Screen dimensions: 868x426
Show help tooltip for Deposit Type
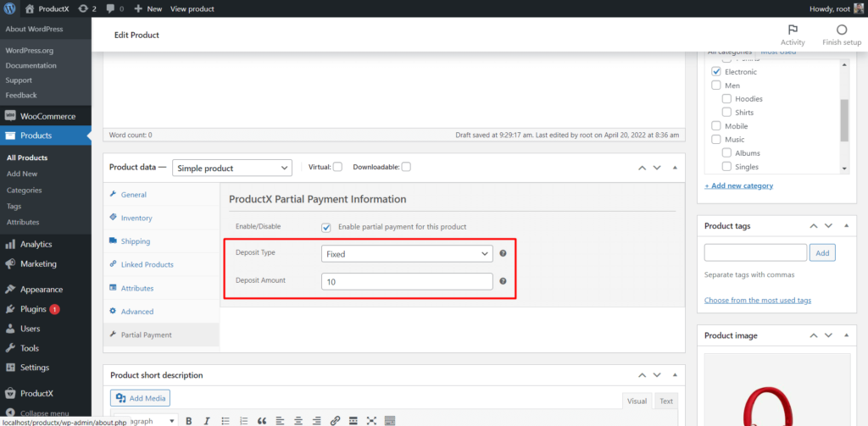(x=503, y=253)
